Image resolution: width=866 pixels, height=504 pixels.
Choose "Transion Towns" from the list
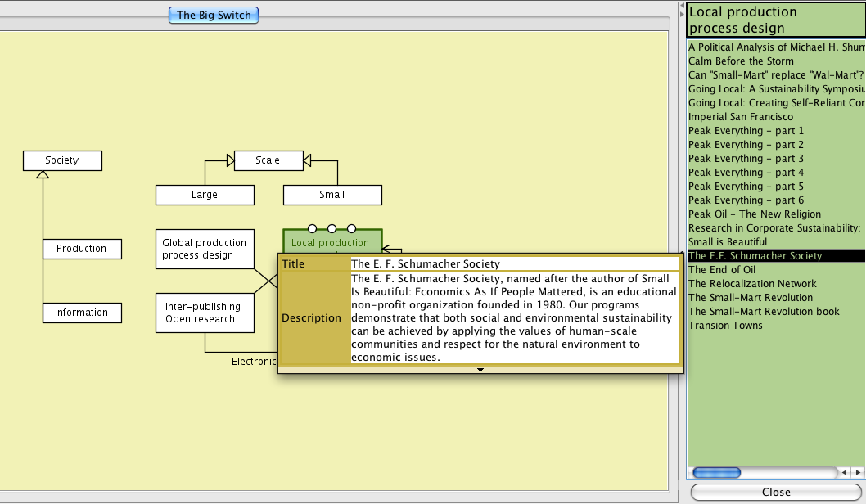pos(725,326)
